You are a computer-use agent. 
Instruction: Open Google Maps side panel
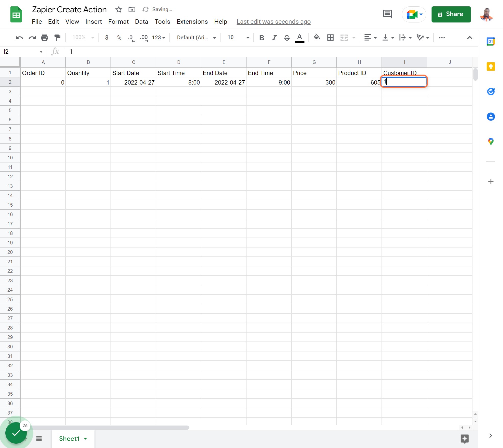click(491, 142)
